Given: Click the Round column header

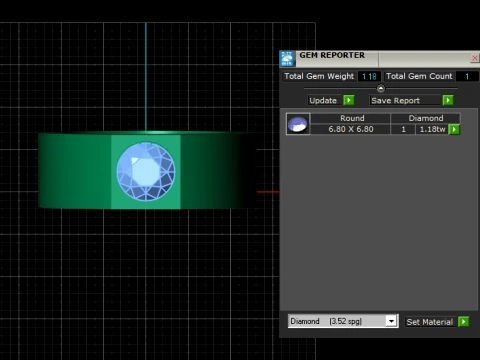Looking at the screenshot, I should tap(351, 118).
